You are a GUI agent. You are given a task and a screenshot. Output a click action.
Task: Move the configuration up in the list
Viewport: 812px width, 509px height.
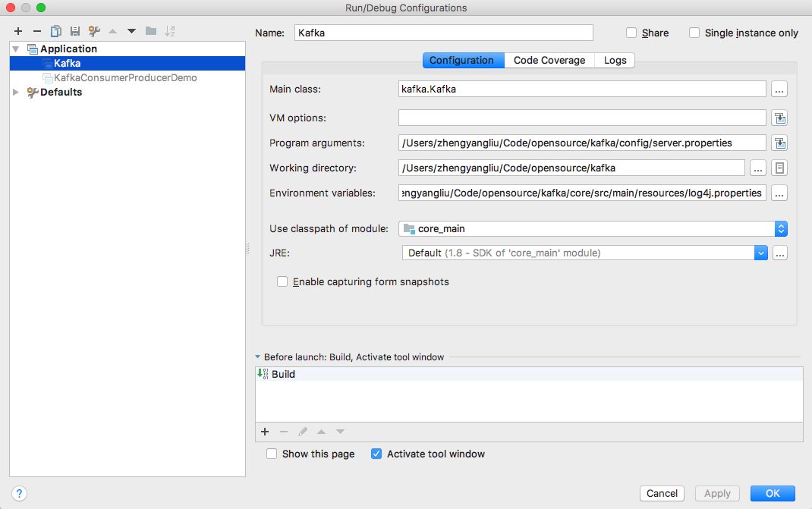pyautogui.click(x=113, y=32)
